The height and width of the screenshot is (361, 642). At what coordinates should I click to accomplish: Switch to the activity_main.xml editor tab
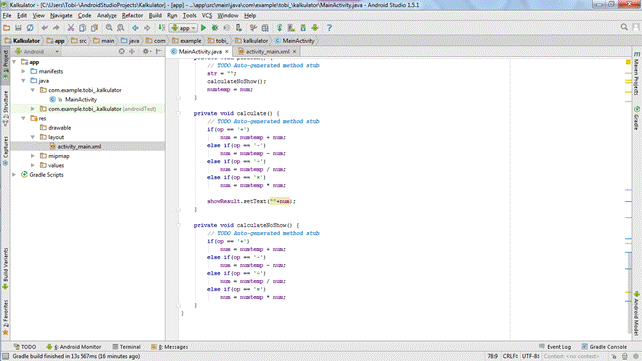tap(267, 52)
